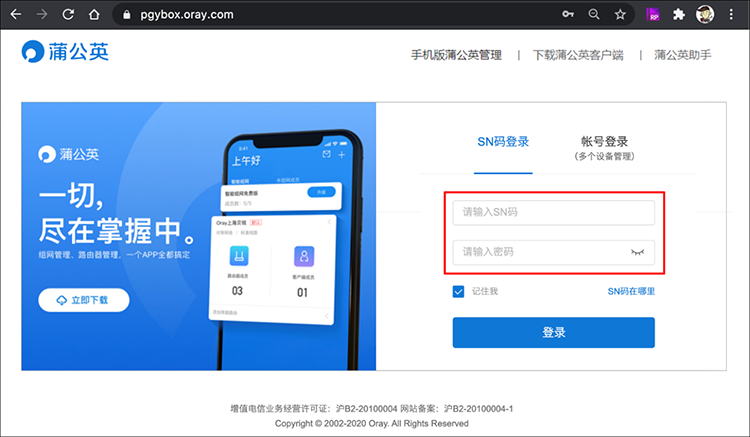
Task: Click 立即下载 button on banner
Action: tap(84, 300)
